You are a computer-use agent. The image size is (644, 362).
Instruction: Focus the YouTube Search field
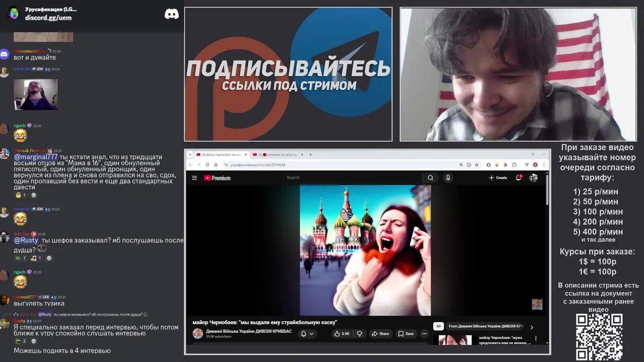tap(353, 177)
